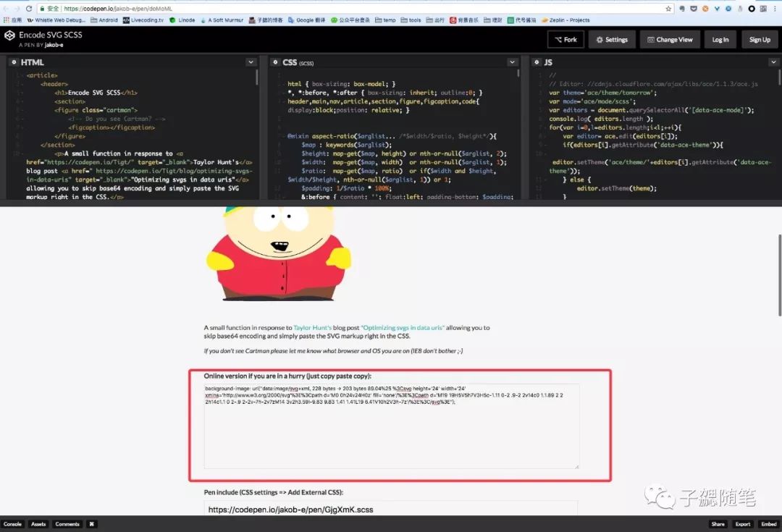Expand the CSS panel dropdown arrow
Viewport: 782px width, 532px height.
(x=512, y=62)
